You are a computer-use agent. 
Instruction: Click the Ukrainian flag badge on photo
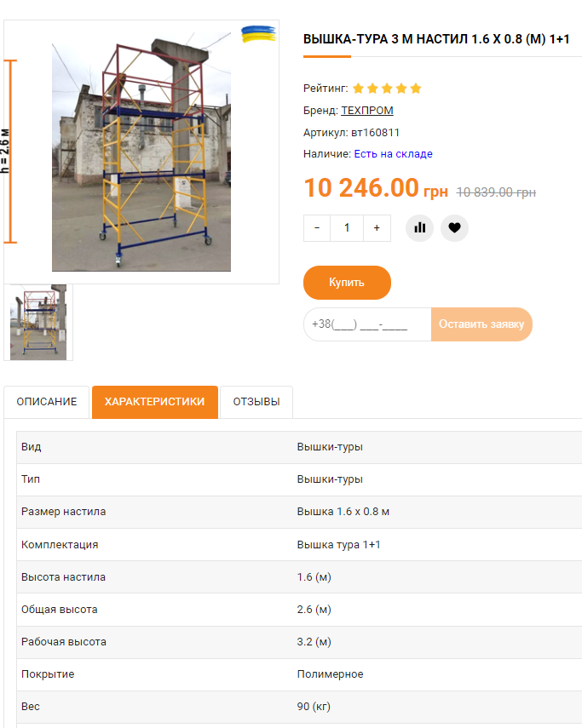(x=258, y=34)
